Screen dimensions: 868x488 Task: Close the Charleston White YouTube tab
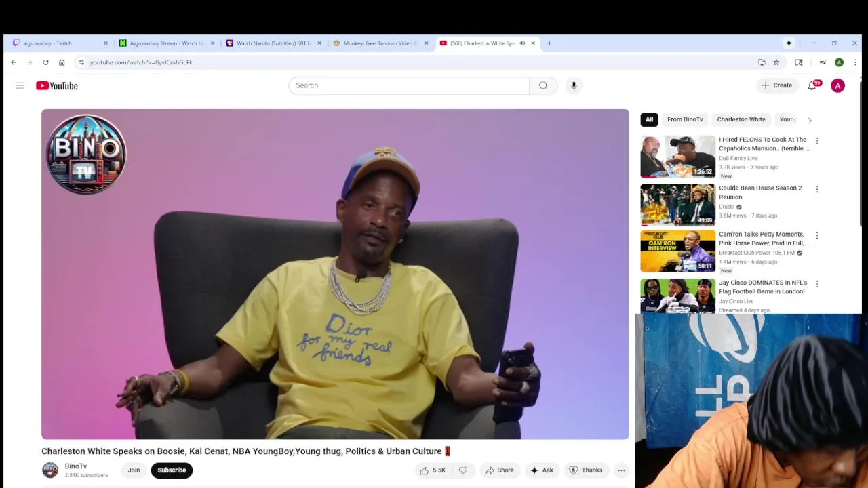[533, 43]
